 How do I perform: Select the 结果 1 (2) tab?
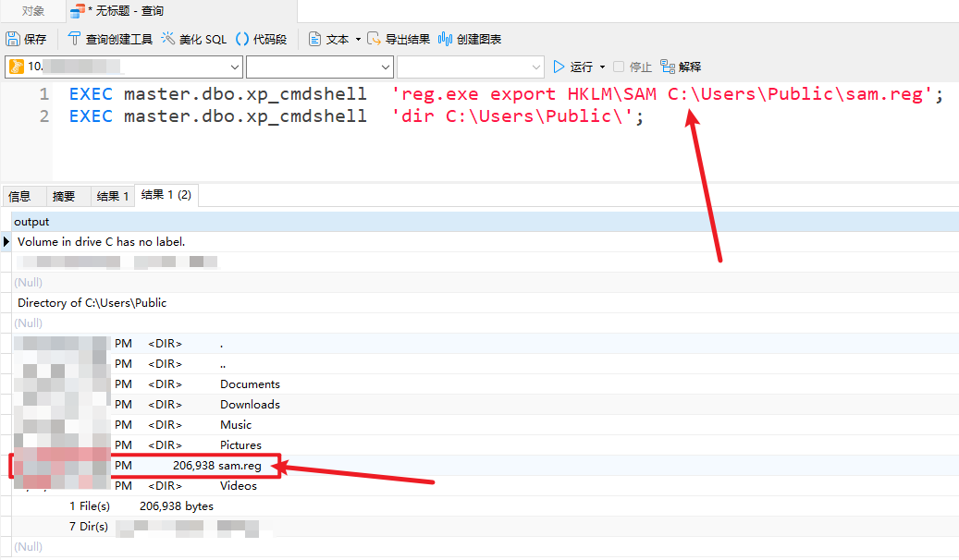(x=166, y=195)
